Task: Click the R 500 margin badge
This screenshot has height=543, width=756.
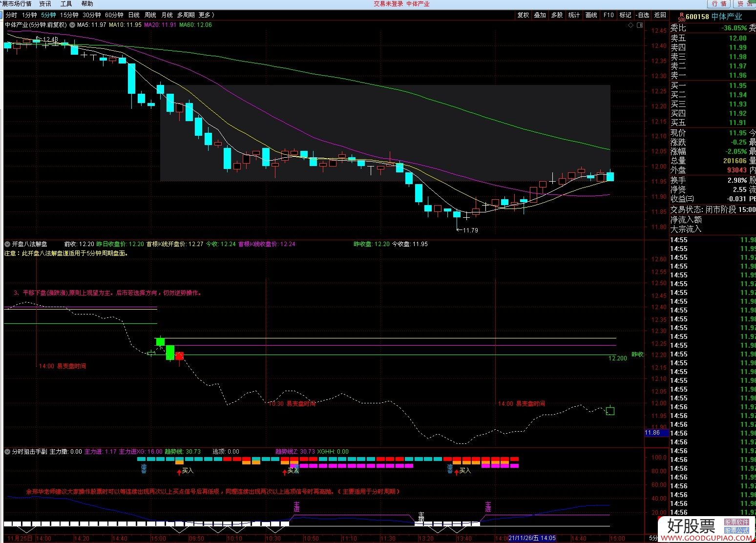Action: pyautogui.click(x=681, y=17)
